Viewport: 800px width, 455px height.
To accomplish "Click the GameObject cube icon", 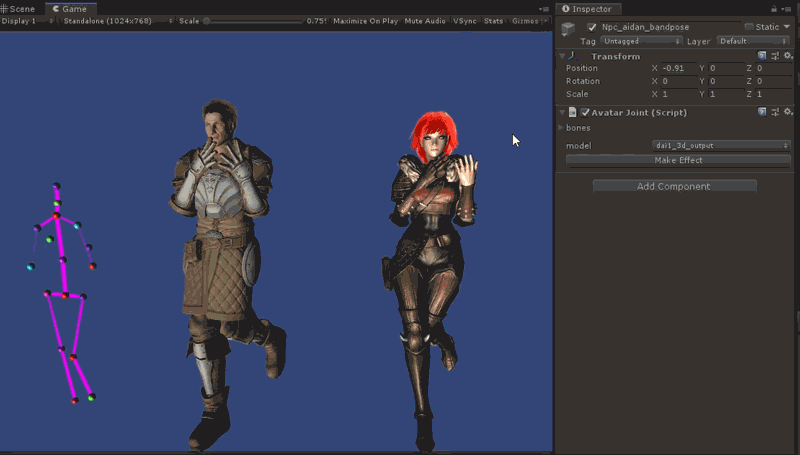I will (x=568, y=29).
